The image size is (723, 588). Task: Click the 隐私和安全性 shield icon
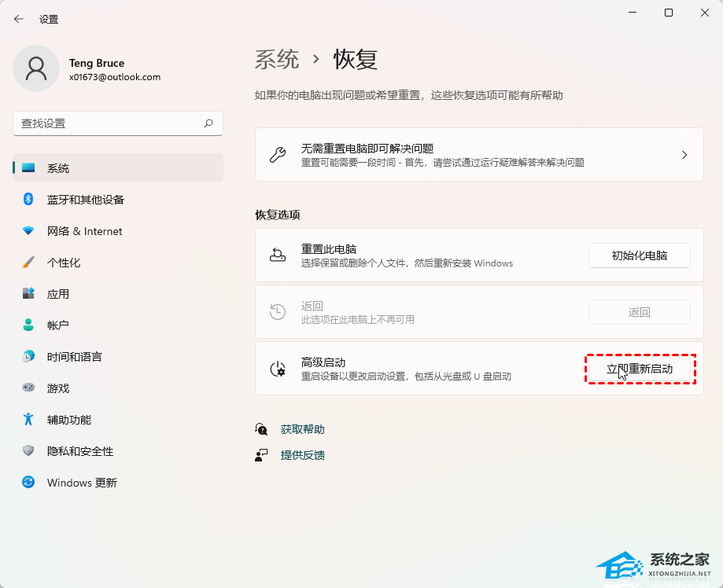coord(28,451)
